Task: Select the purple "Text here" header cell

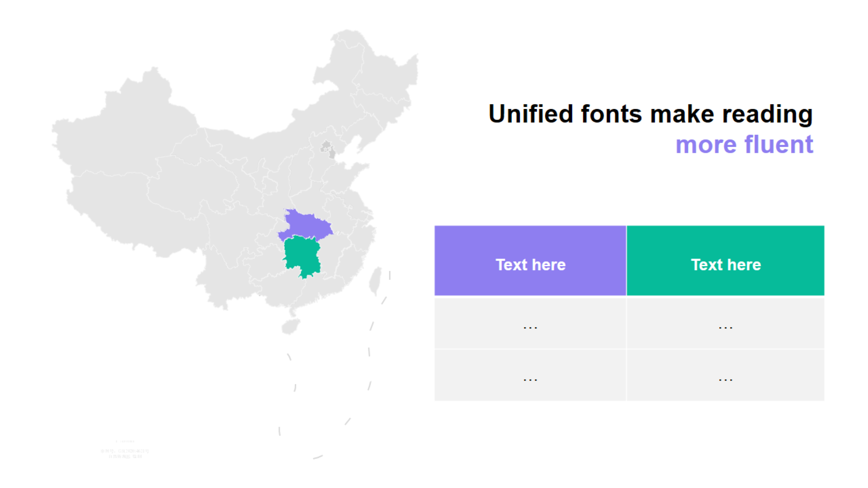Action: coord(530,261)
